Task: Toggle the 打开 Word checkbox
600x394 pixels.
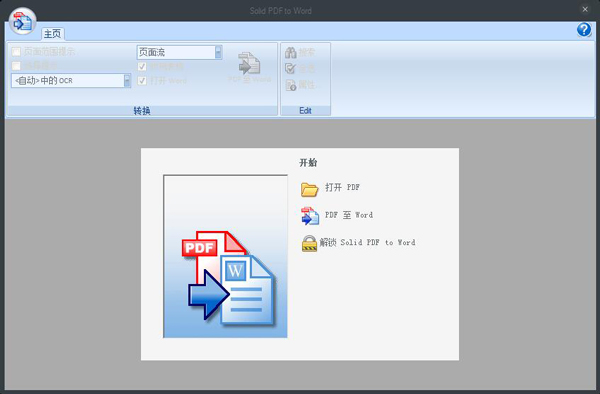Action: (x=142, y=81)
